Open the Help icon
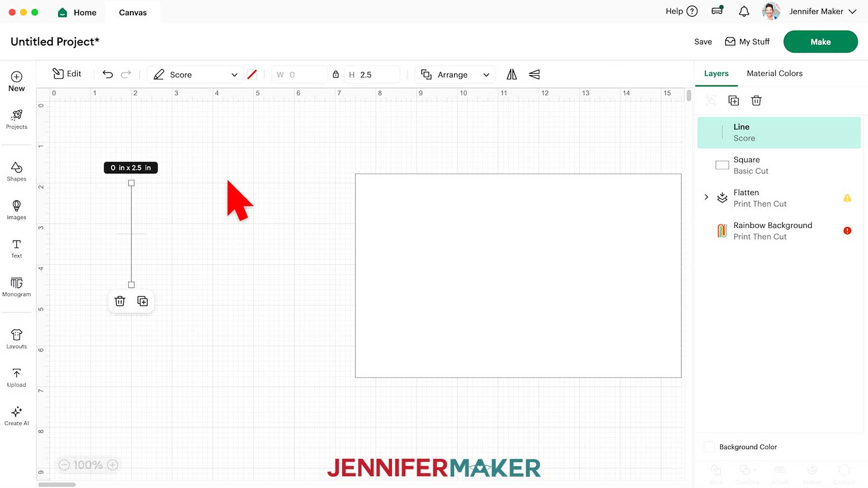Viewport: 868px width, 488px height. click(x=692, y=11)
